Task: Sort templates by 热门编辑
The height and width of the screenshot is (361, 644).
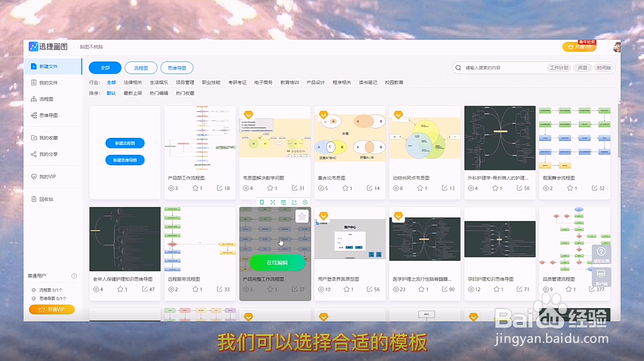Action: pos(159,93)
